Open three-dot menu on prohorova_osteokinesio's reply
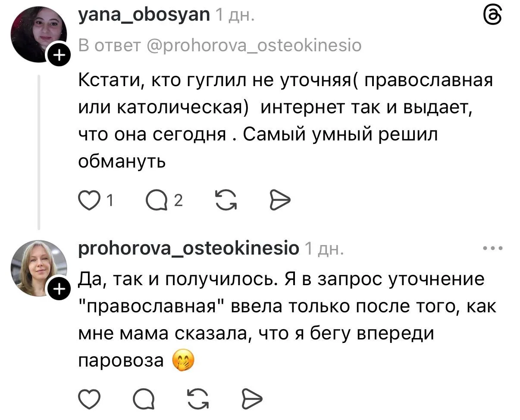 pyautogui.click(x=493, y=249)
